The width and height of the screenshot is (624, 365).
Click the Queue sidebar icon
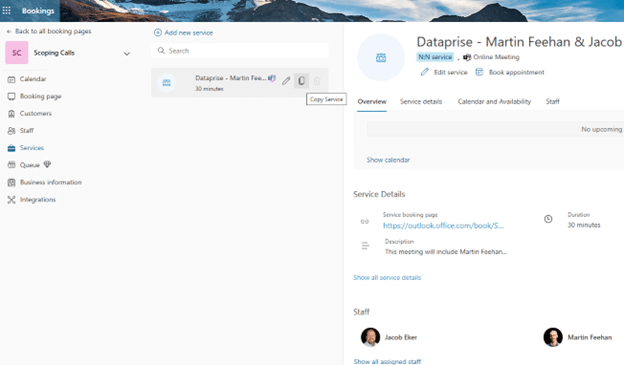coord(11,165)
